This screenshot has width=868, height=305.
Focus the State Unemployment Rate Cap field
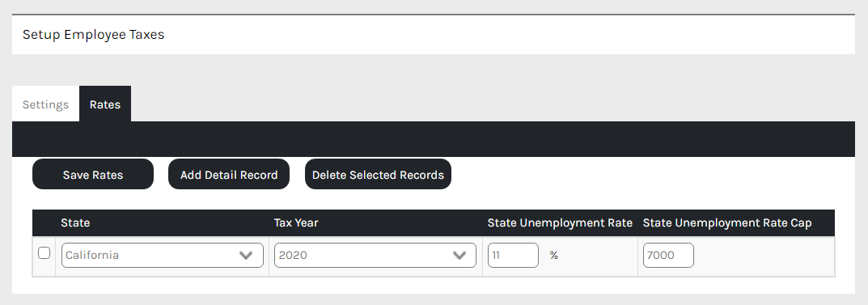pos(668,255)
